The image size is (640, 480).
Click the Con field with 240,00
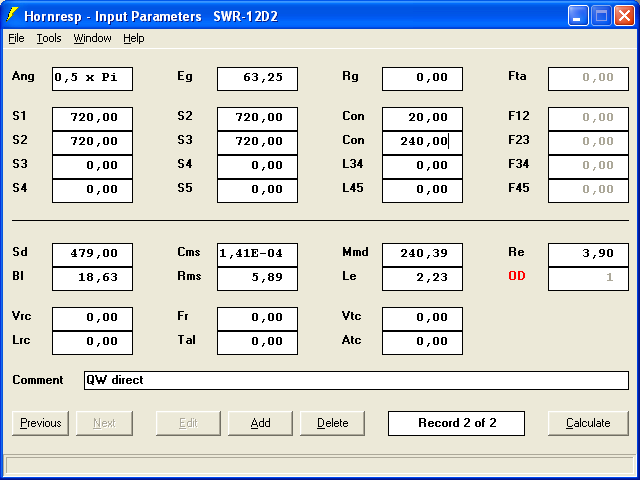(x=422, y=143)
